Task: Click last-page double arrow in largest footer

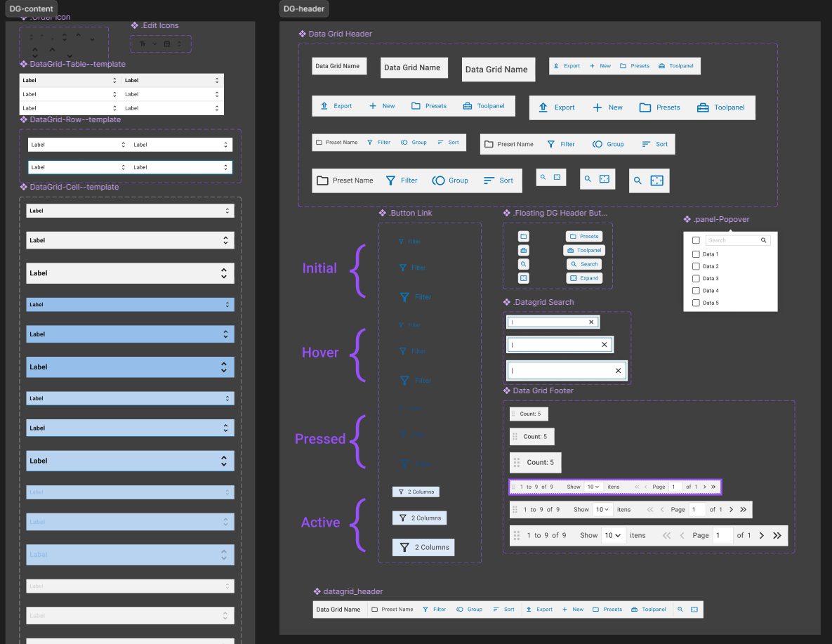Action: coord(777,535)
